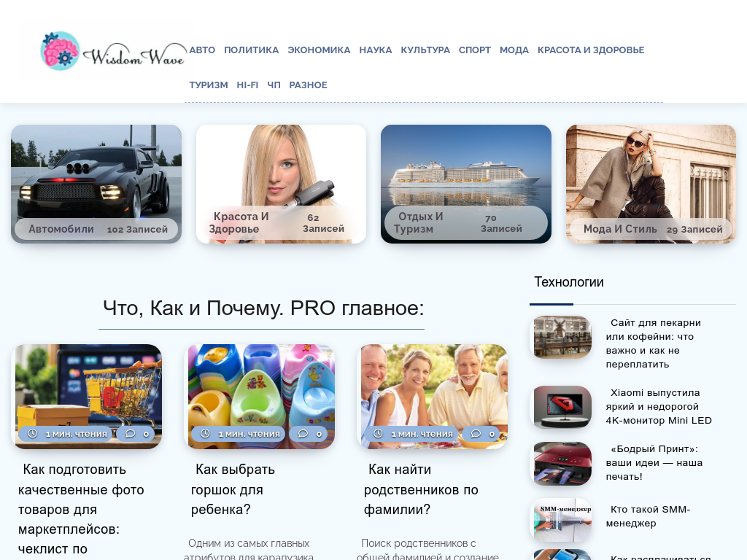The height and width of the screenshot is (560, 747).
Task: Go to ЭКОНОМИКА section
Action: click(x=319, y=50)
